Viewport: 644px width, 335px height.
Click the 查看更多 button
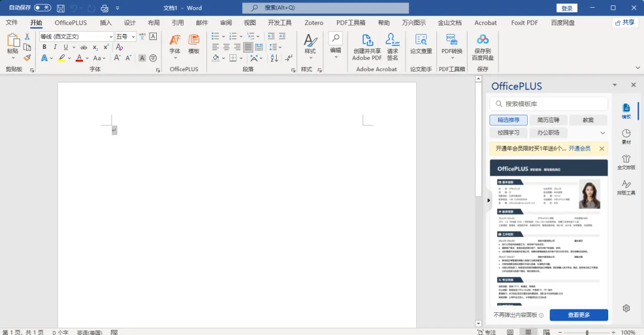(578, 315)
